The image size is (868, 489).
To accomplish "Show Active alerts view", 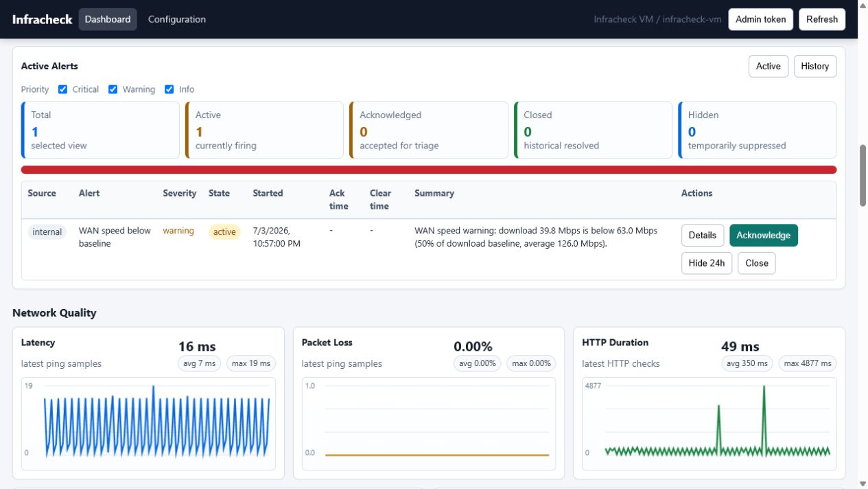I will [x=768, y=67].
